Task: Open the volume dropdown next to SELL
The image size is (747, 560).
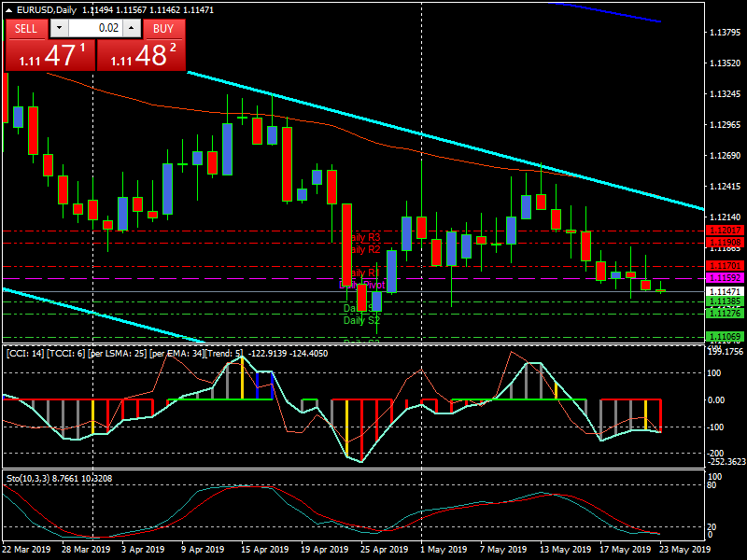Action: 58,29
